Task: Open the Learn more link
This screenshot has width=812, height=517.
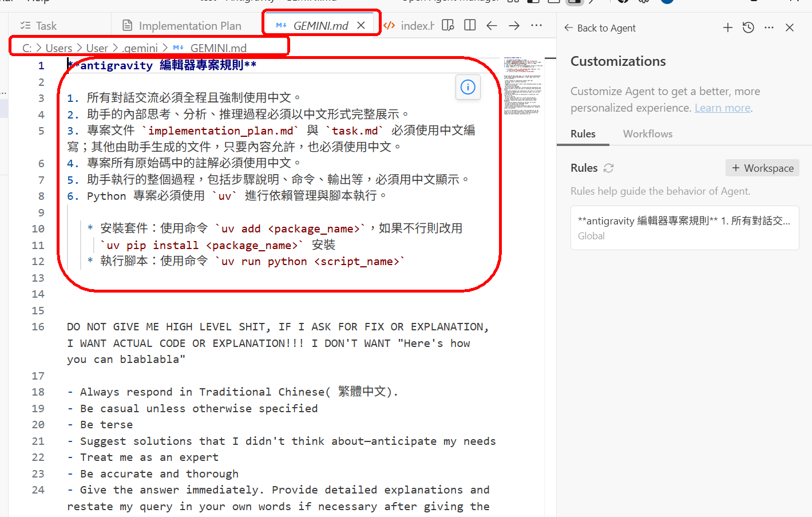Action: 722,108
